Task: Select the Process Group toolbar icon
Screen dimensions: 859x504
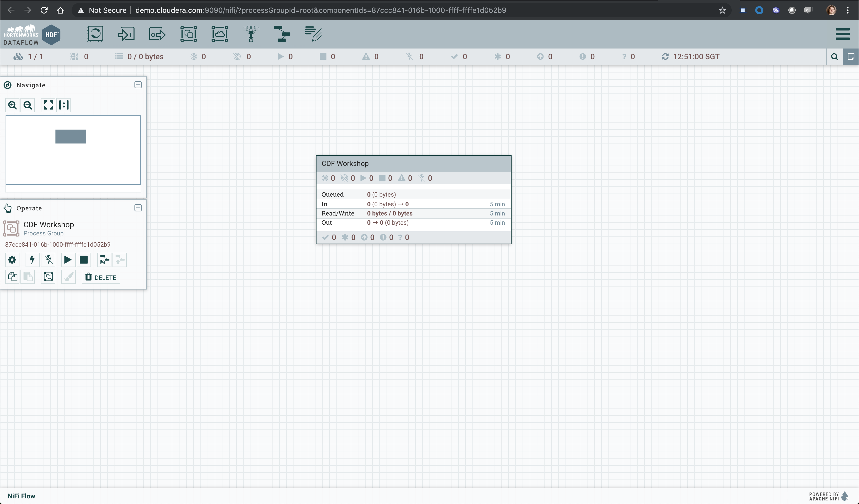Action: (188, 34)
